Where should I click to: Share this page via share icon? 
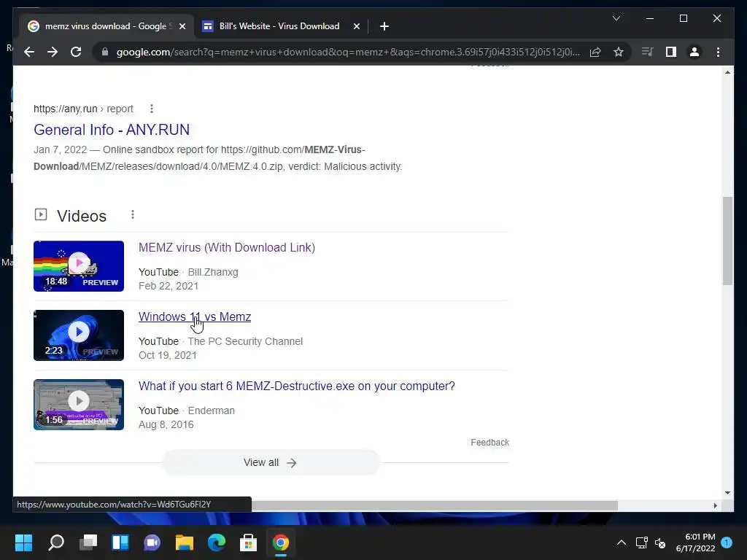point(595,52)
